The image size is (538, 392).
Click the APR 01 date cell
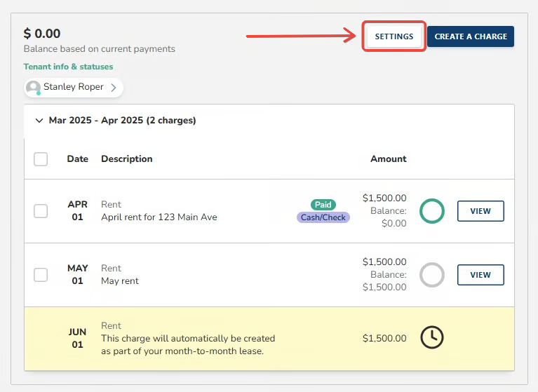[78, 210]
